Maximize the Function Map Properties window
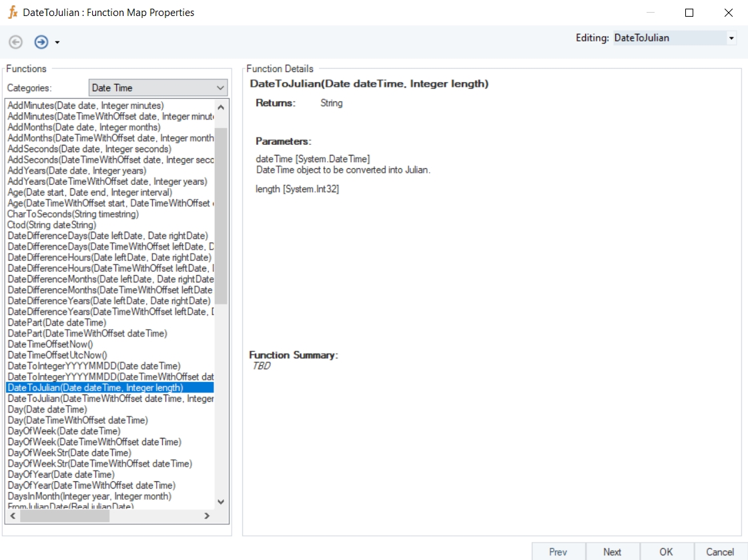Screen dimensions: 748x560 point(689,13)
